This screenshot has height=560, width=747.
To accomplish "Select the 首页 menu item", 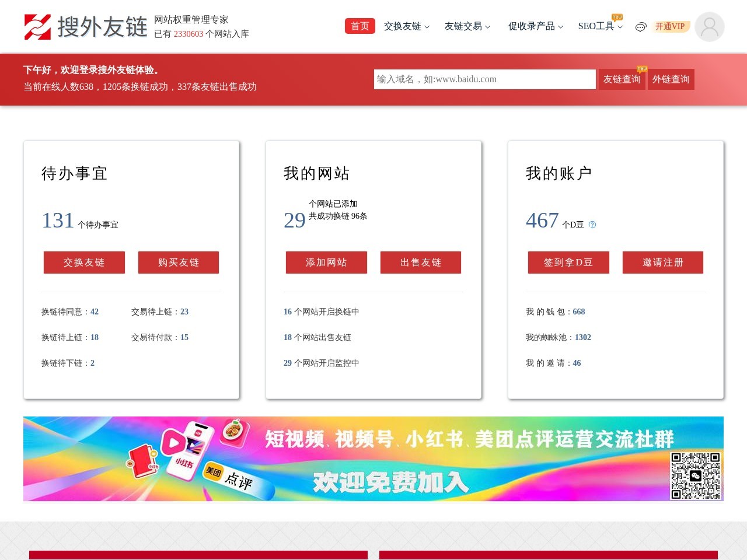I will click(359, 26).
